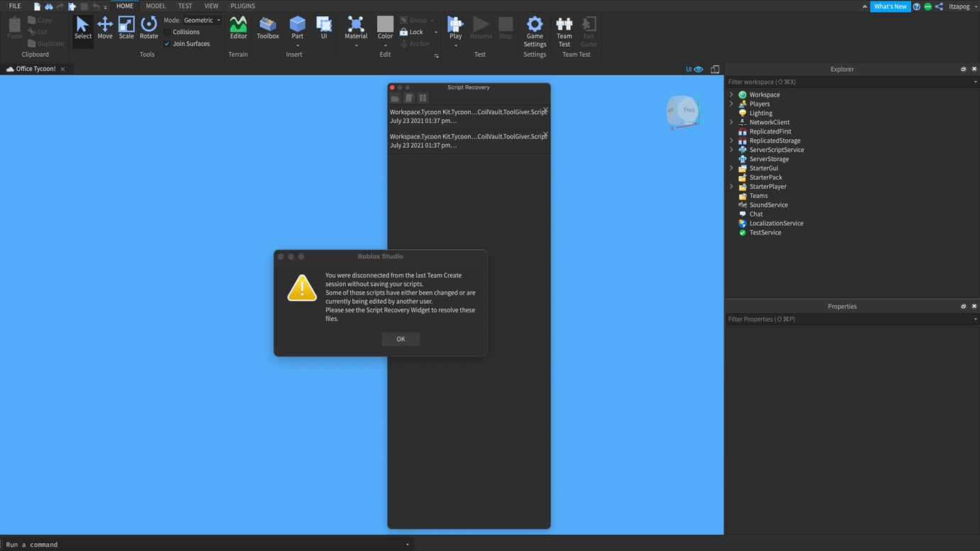Click the script icon in Script Recovery
Screen dimensions: 980x551
pos(409,98)
